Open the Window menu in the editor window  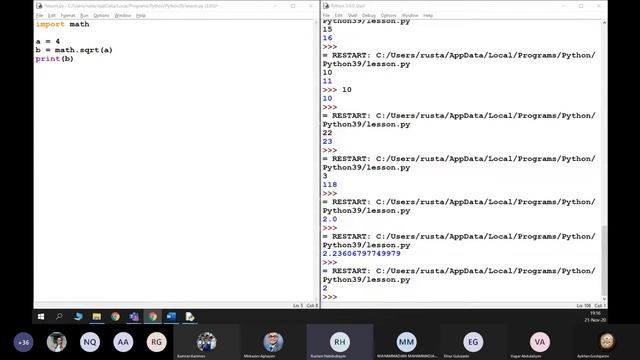(x=122, y=16)
